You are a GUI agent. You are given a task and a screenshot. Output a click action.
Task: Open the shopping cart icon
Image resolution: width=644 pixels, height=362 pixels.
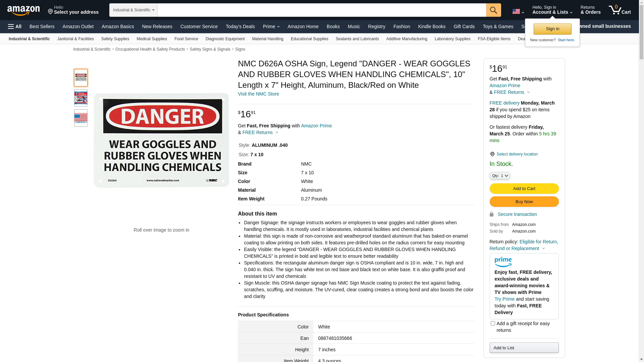coord(620,10)
